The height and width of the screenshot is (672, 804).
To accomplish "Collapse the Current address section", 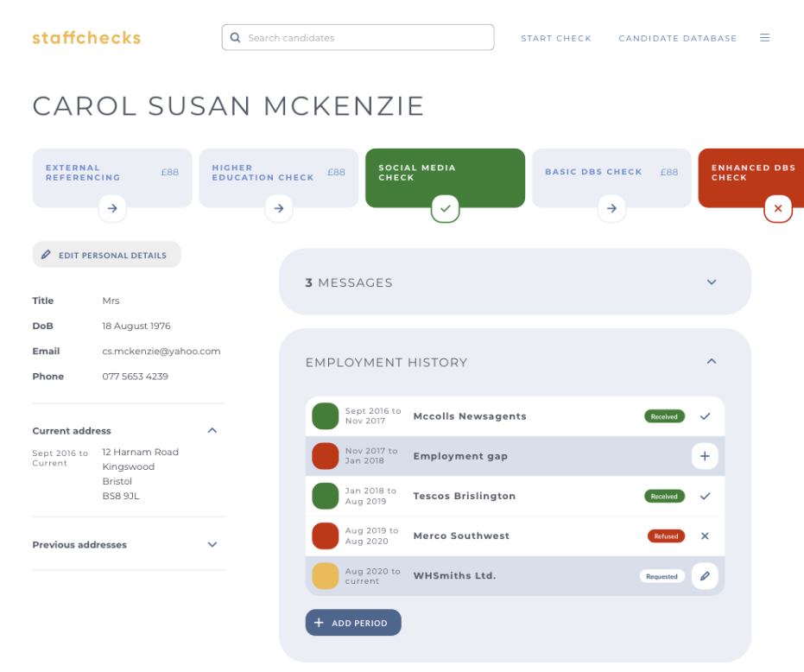I will [x=212, y=431].
